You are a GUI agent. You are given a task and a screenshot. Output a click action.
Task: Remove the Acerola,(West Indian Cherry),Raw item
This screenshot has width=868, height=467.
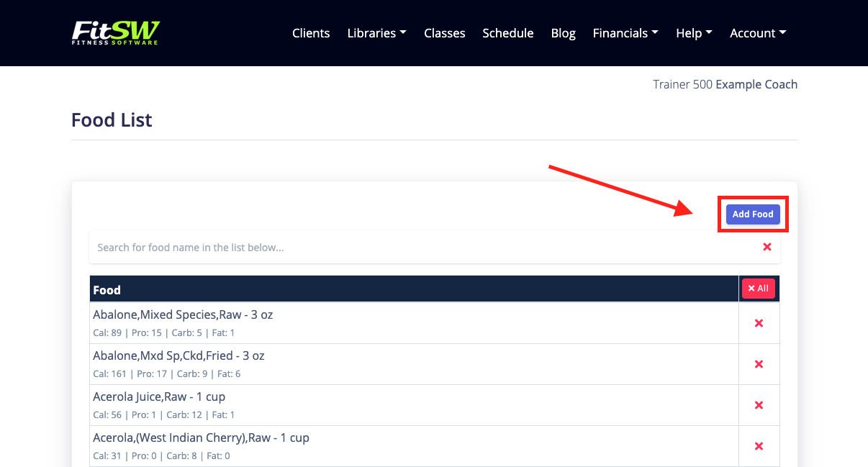759,446
